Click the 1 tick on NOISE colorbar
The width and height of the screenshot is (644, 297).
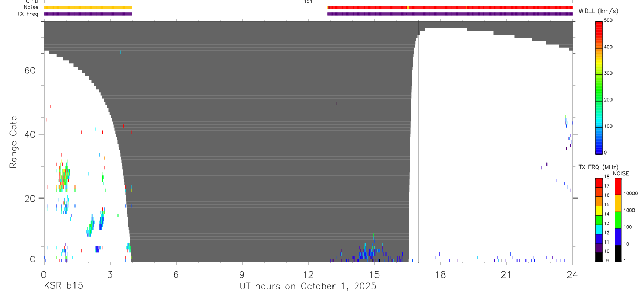(x=625, y=260)
